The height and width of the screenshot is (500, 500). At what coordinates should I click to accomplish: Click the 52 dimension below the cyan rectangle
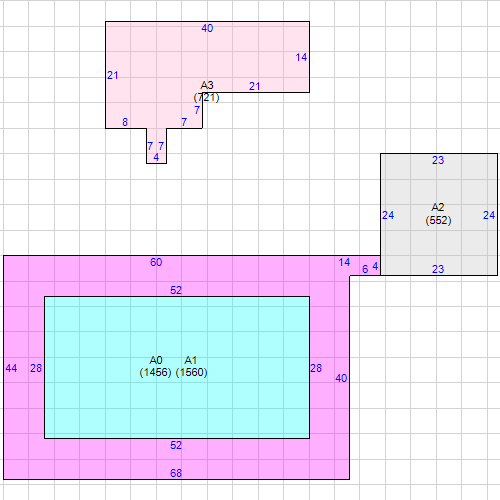tap(176, 445)
